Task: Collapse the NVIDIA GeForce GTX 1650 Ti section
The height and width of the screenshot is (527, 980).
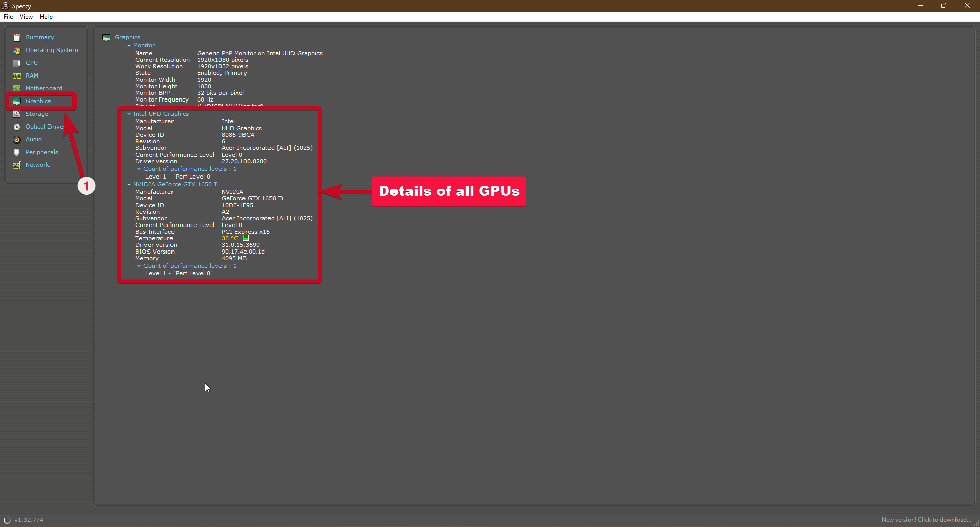Action: [129, 184]
